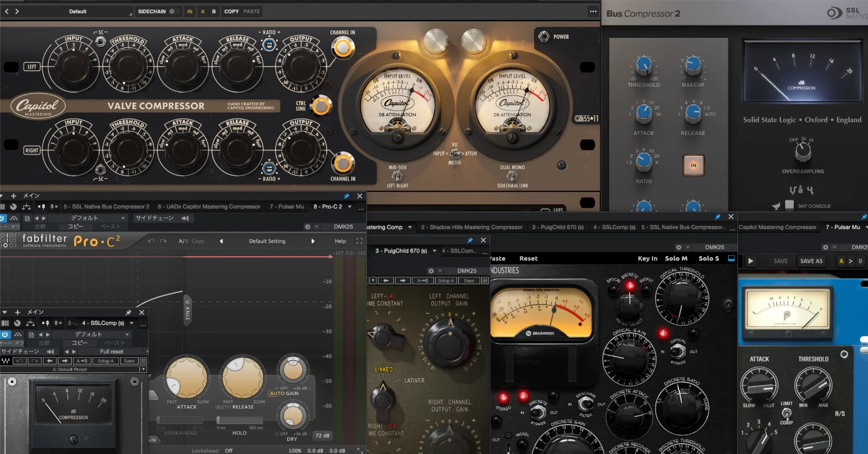This screenshot has height=454, width=868.
Task: Click Pro-C 2 redo arrow
Action: coord(163,241)
